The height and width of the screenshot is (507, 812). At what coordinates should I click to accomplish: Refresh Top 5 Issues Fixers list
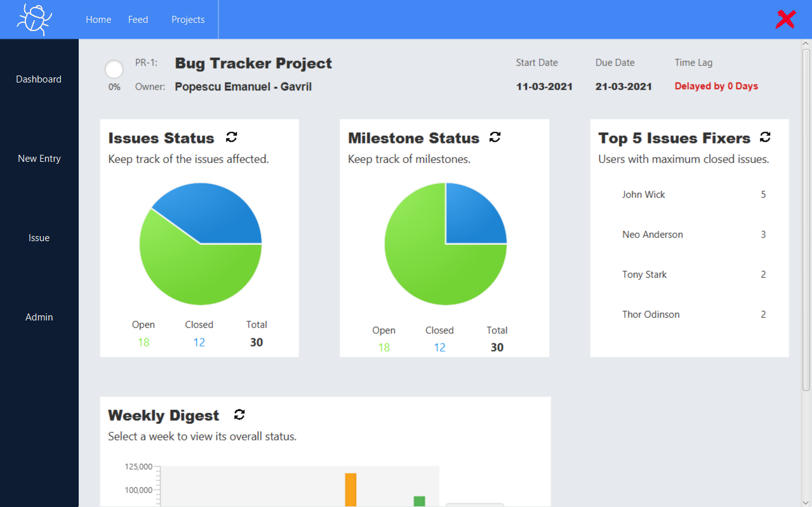[765, 137]
